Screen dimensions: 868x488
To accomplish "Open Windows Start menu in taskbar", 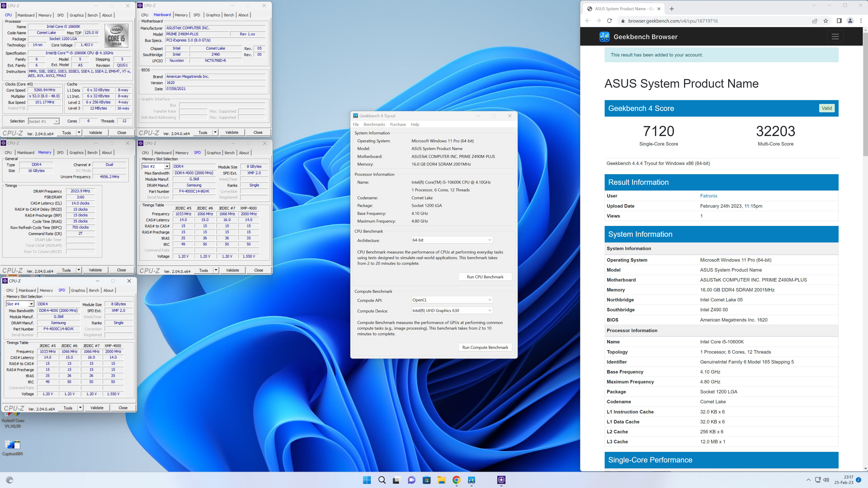I will tap(367, 480).
